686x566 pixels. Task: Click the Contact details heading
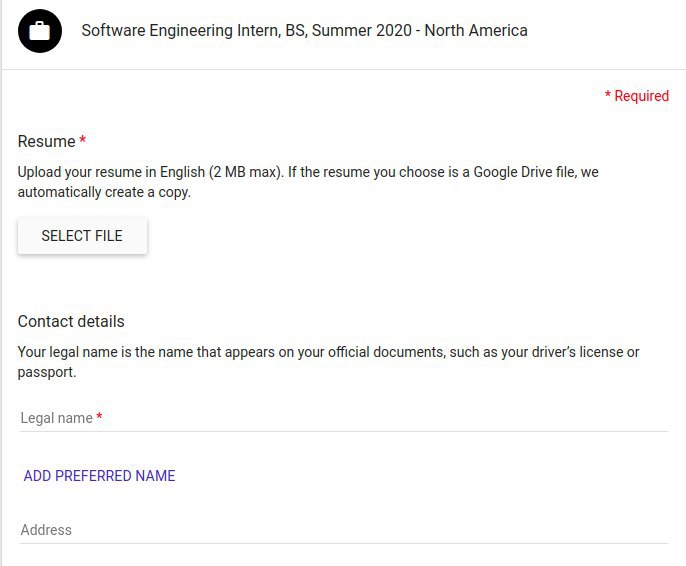click(x=71, y=321)
